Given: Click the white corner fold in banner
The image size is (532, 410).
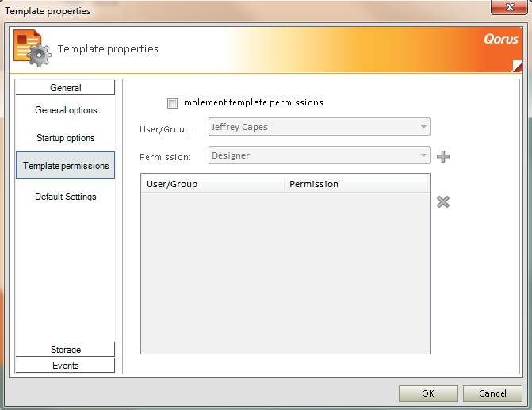Looking at the screenshot, I should pos(518,66).
